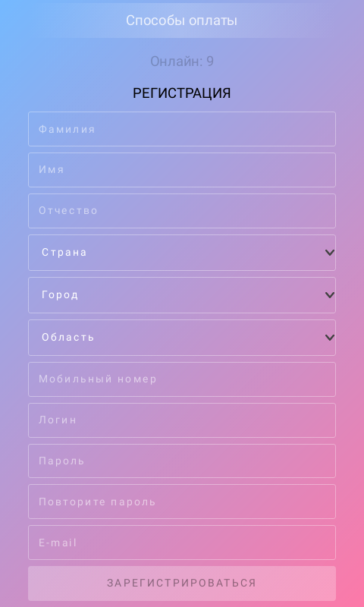This screenshot has height=607, width=364.
Task: Select the Логин input box
Action: coord(182,420)
